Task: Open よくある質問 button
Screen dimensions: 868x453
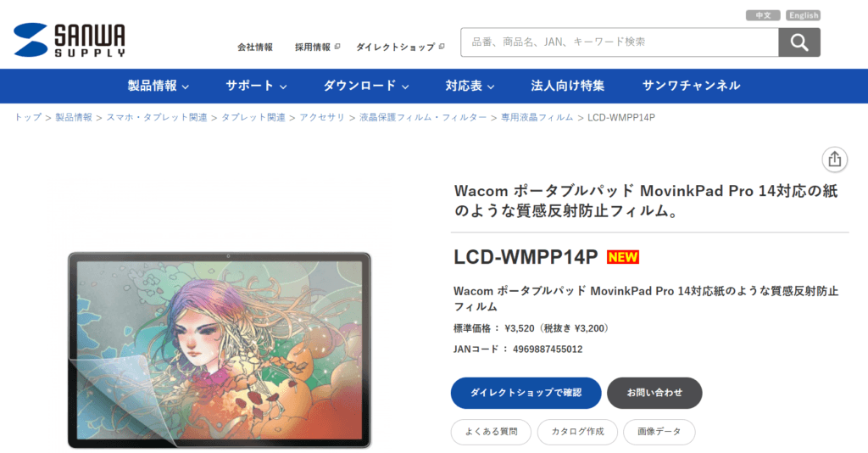Action: point(491,432)
